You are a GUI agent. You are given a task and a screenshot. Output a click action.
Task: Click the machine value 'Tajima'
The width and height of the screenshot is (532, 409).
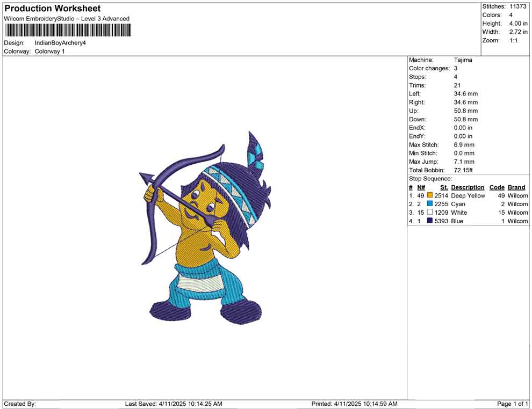(463, 60)
